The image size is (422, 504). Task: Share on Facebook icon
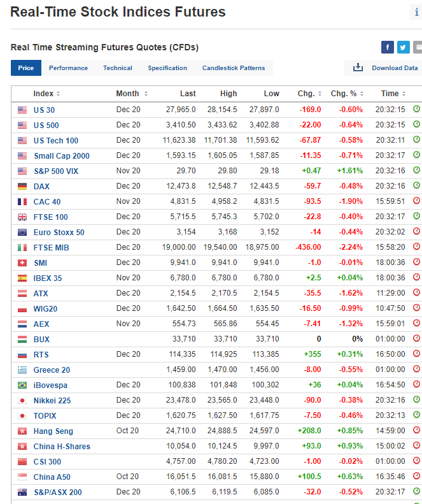(388, 47)
